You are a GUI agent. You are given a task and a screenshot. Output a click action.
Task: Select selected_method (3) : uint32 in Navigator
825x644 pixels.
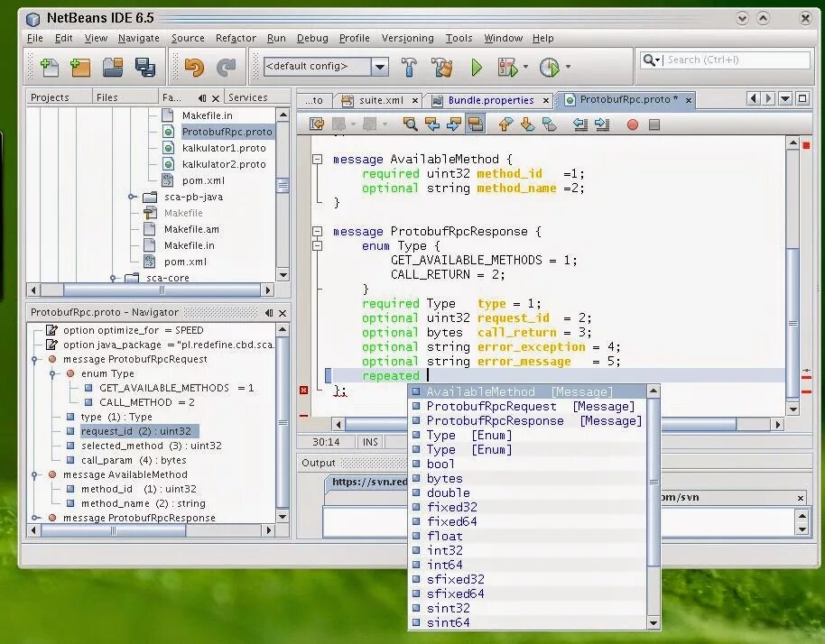coord(151,446)
